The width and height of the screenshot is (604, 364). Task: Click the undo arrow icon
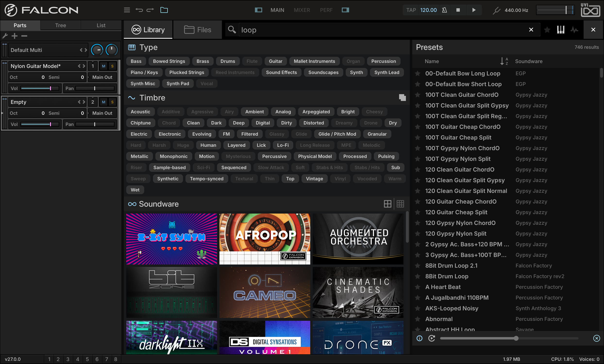[x=139, y=10]
